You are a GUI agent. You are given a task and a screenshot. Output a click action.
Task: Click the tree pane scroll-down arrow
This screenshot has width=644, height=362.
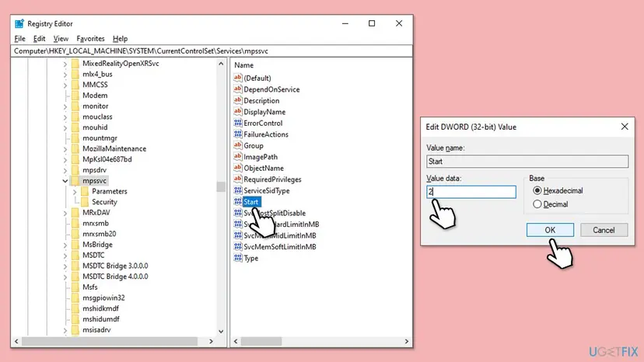(x=221, y=331)
